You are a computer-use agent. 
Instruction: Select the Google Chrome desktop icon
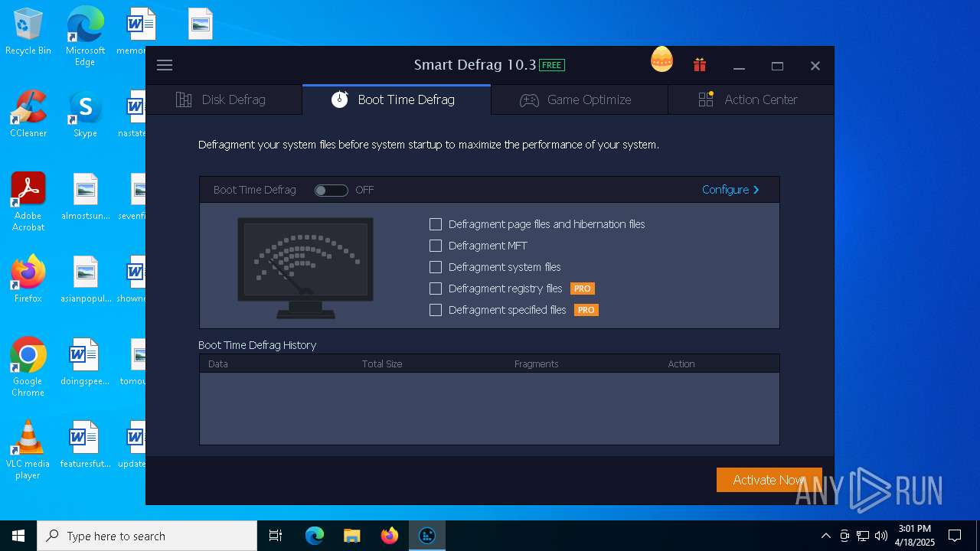point(28,367)
